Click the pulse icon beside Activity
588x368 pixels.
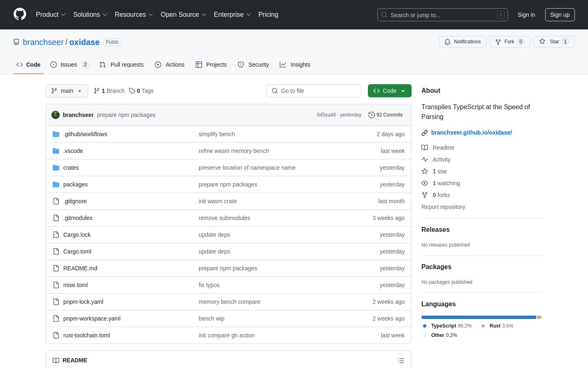click(425, 159)
